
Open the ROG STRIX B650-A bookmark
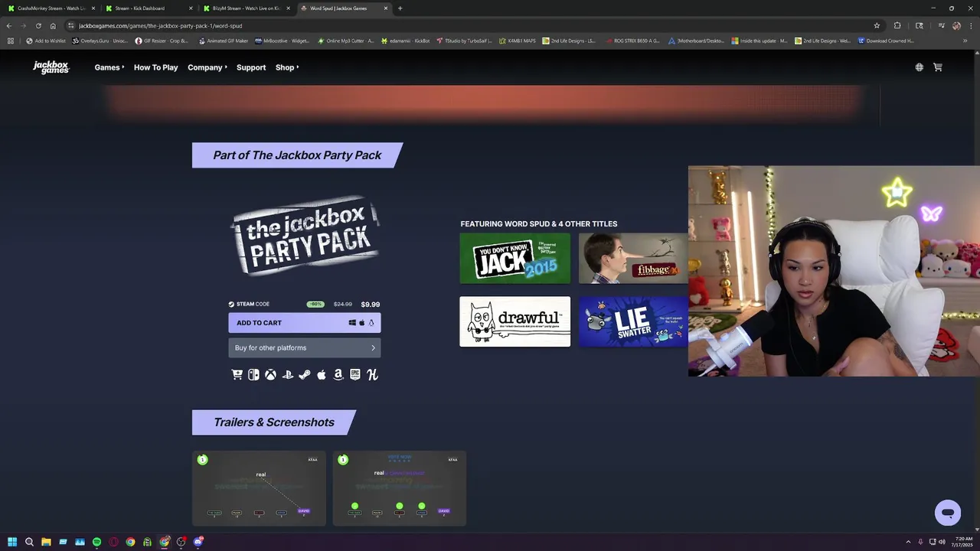(x=632, y=41)
